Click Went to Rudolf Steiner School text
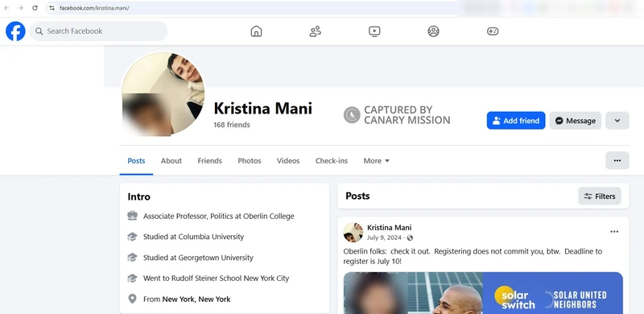The width and height of the screenshot is (644, 314). pos(216,279)
